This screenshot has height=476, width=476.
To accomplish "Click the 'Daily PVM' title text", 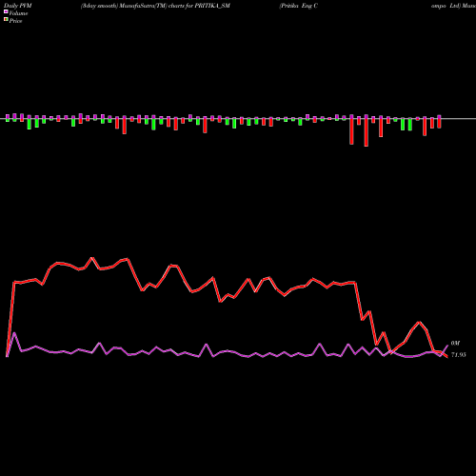I will pyautogui.click(x=18, y=6).
